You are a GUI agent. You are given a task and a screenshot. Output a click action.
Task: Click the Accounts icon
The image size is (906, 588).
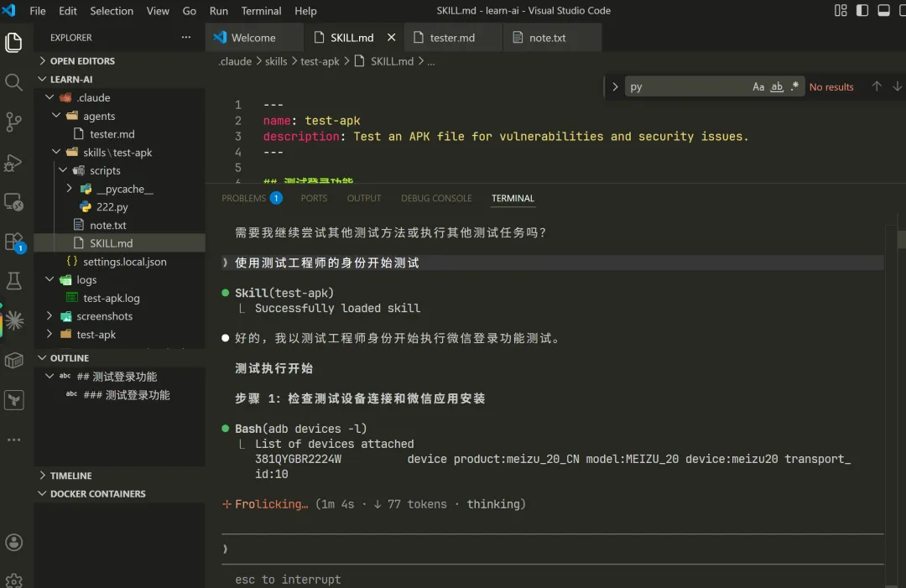click(x=13, y=543)
